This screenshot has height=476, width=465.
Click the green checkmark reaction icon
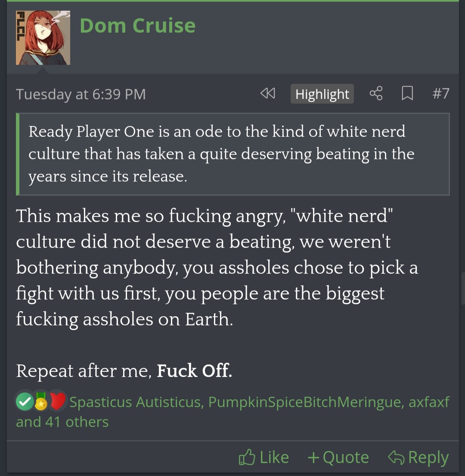25,402
